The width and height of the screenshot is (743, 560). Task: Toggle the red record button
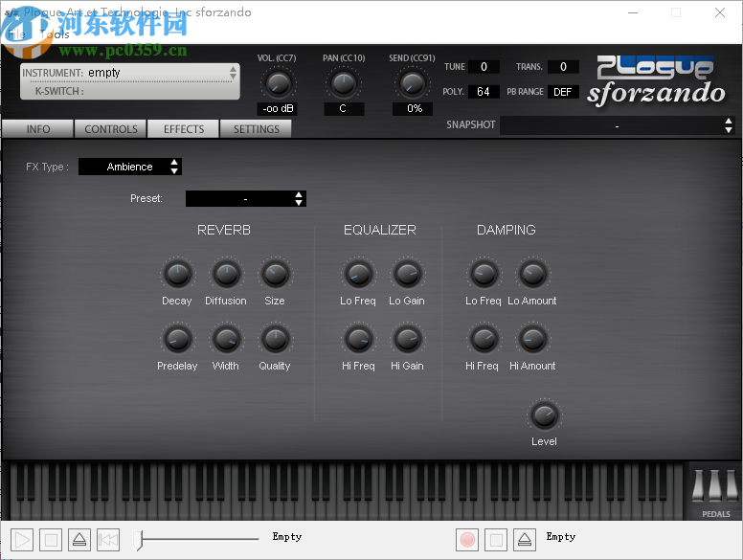click(467, 540)
